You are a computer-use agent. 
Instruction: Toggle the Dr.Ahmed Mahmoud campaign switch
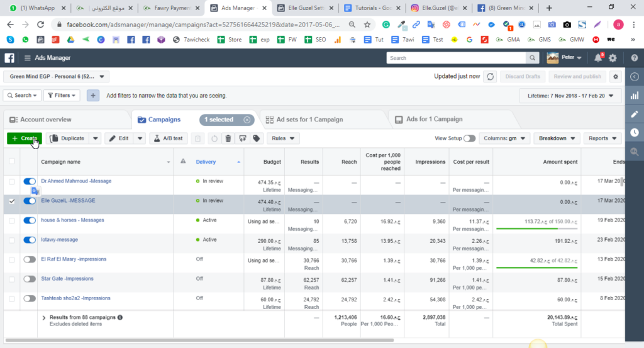30,181
